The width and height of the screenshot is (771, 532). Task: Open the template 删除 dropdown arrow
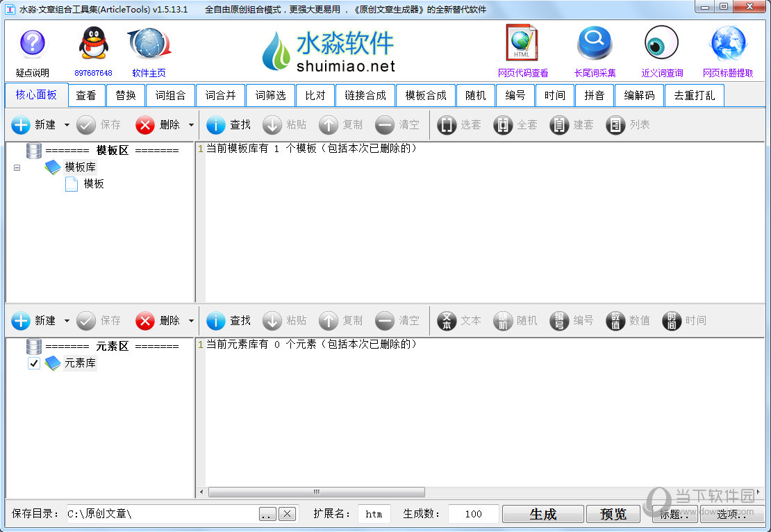(x=191, y=125)
